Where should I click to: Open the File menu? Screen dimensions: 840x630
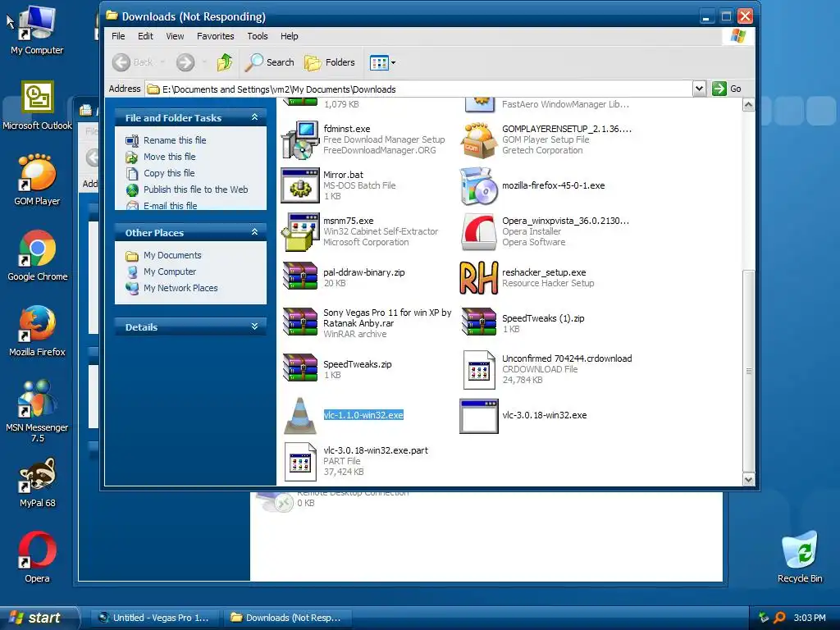(x=118, y=36)
